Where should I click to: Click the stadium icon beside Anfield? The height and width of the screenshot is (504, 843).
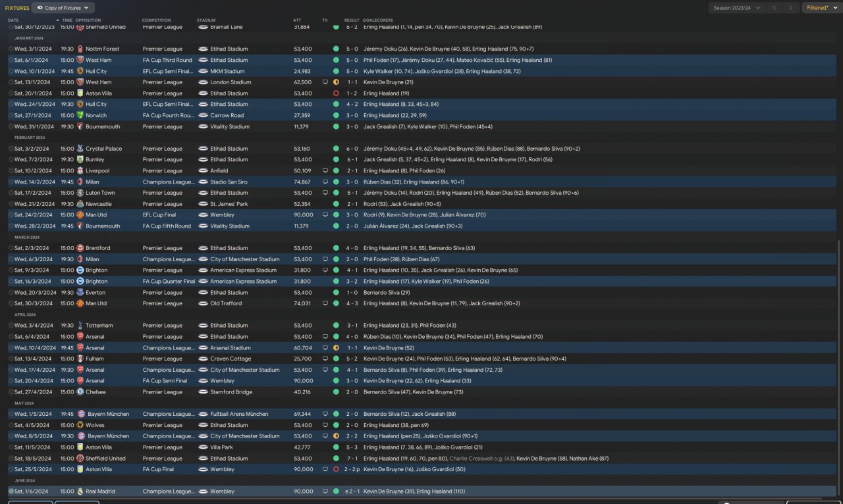coord(203,170)
